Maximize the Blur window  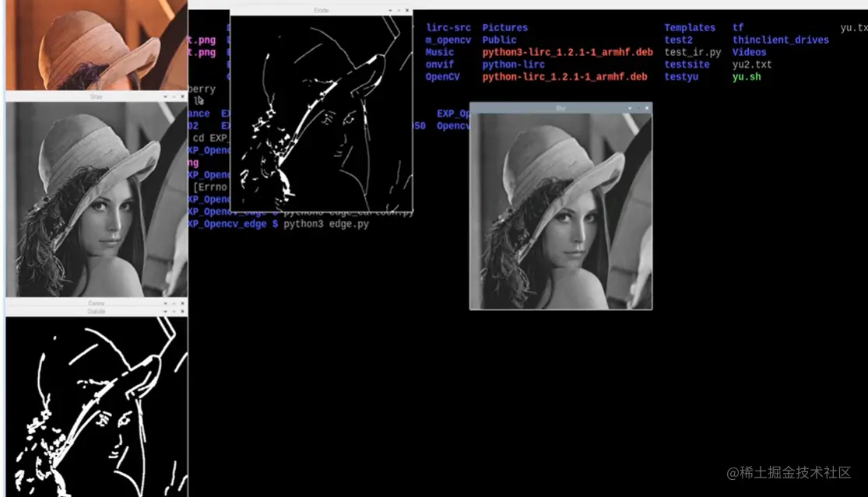click(x=638, y=108)
